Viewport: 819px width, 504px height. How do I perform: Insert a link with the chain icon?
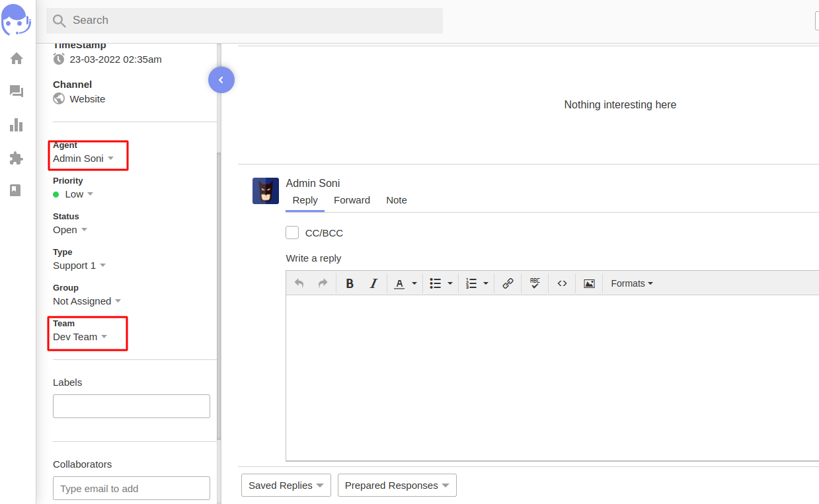pyautogui.click(x=508, y=283)
